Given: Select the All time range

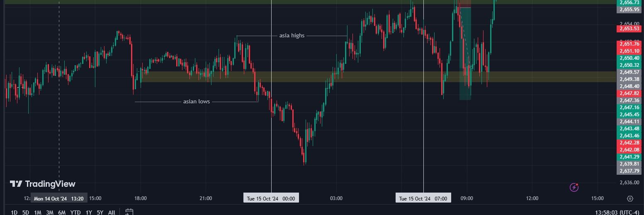Looking at the screenshot, I should (x=112, y=213).
